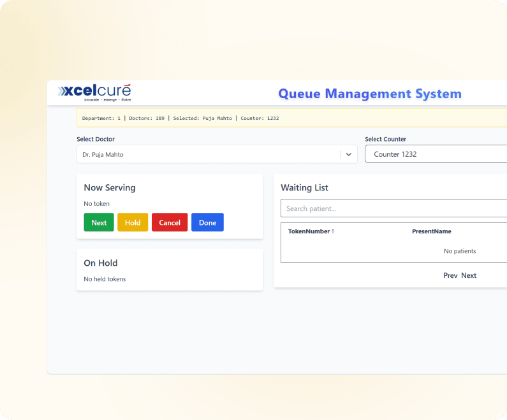Click the Now Serving heading
The height and width of the screenshot is (420, 507).
coord(110,188)
